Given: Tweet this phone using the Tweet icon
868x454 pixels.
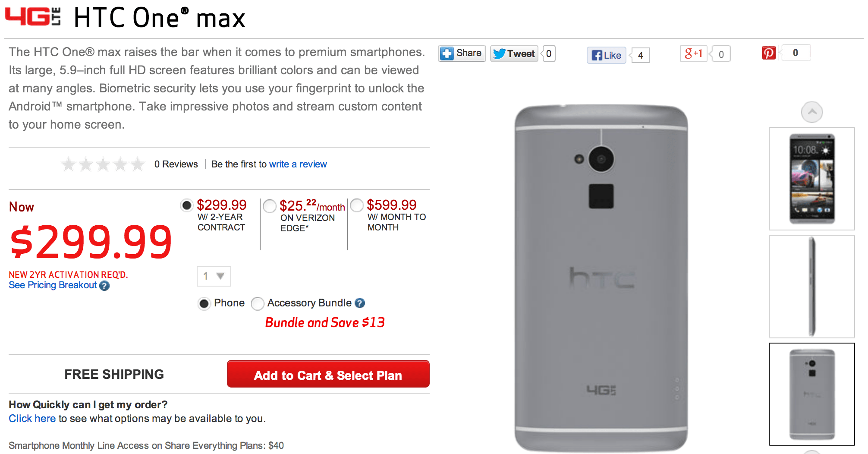Looking at the screenshot, I should pyautogui.click(x=513, y=53).
